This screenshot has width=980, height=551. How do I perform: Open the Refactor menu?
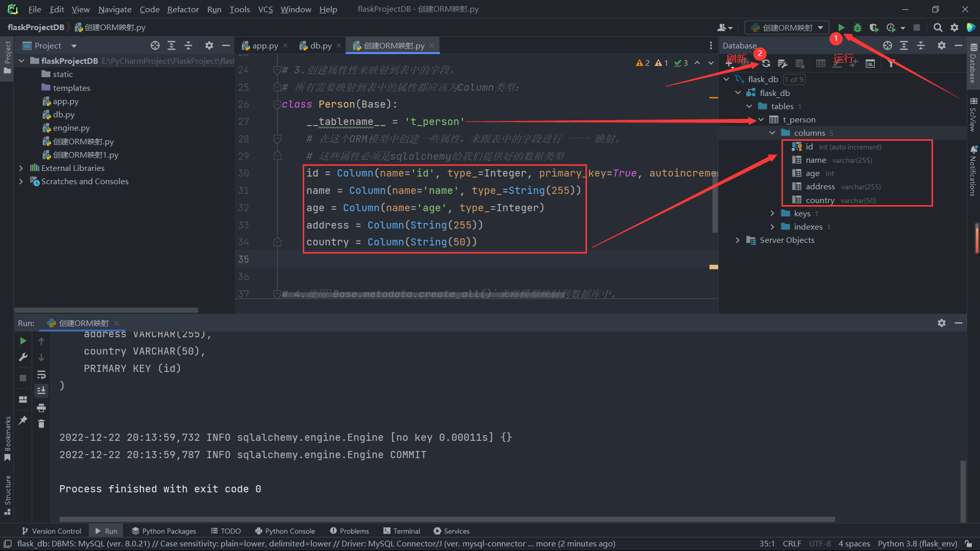point(183,9)
